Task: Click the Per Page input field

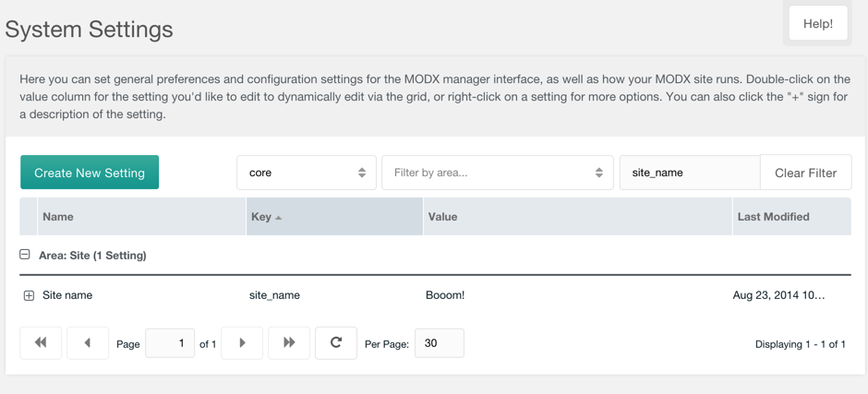Action: click(x=440, y=343)
